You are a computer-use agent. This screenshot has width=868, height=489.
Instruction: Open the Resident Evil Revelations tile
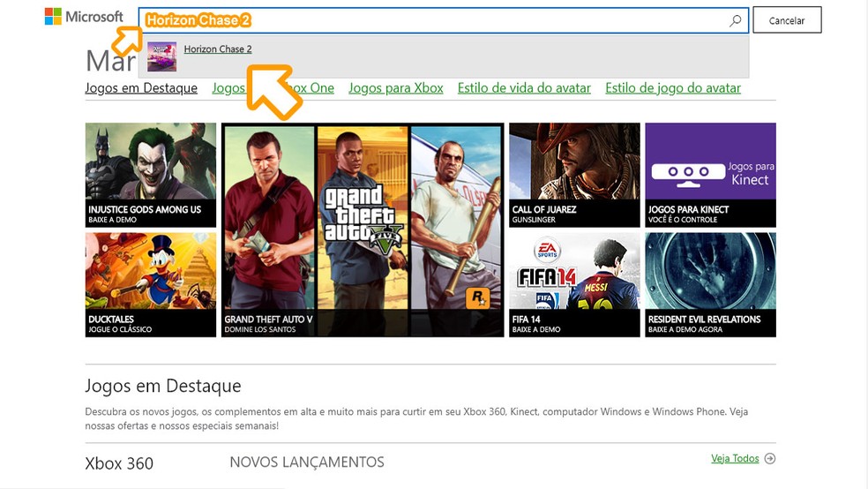point(710,284)
